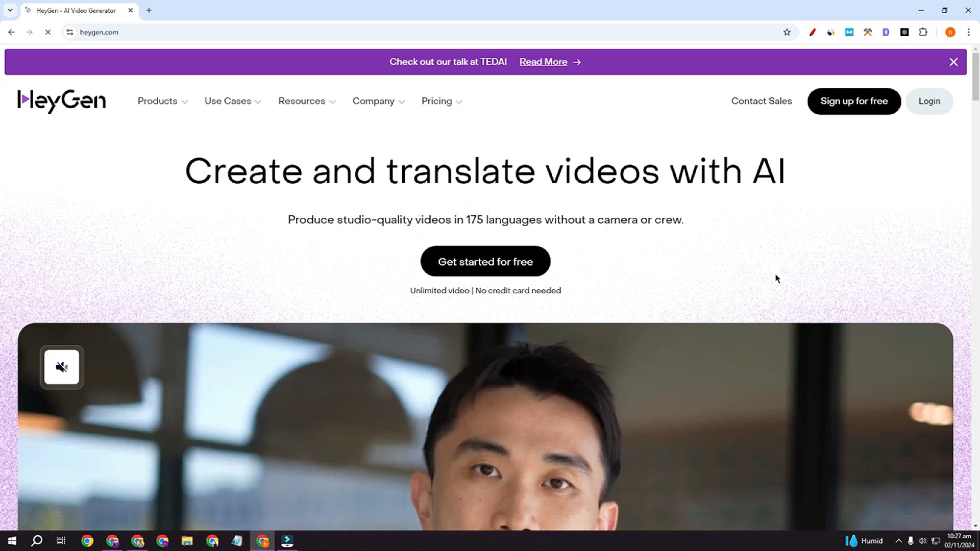Open Task View on the taskbar
Viewport: 980px width, 551px height.
61,541
